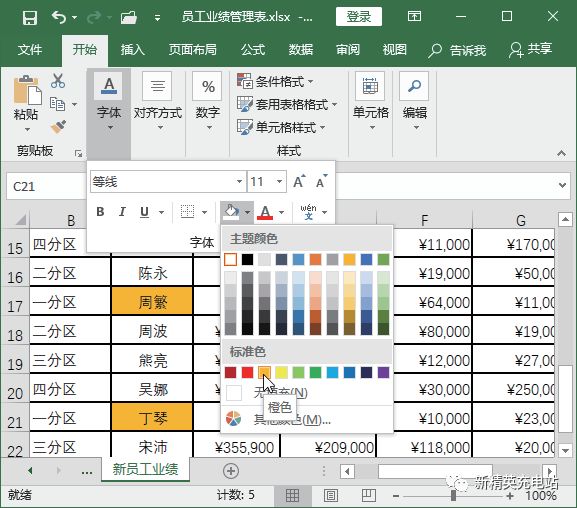Add a new sheet with plus icon
The image size is (577, 508).
(231, 471)
